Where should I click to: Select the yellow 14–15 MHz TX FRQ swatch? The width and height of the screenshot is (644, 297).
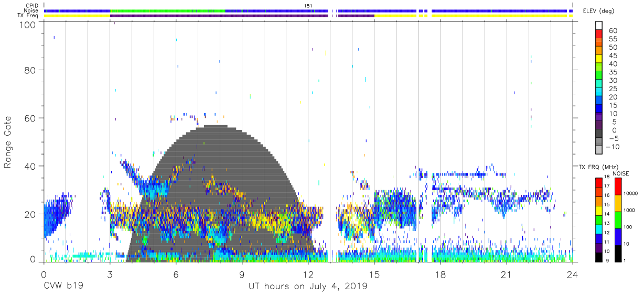[599, 210]
